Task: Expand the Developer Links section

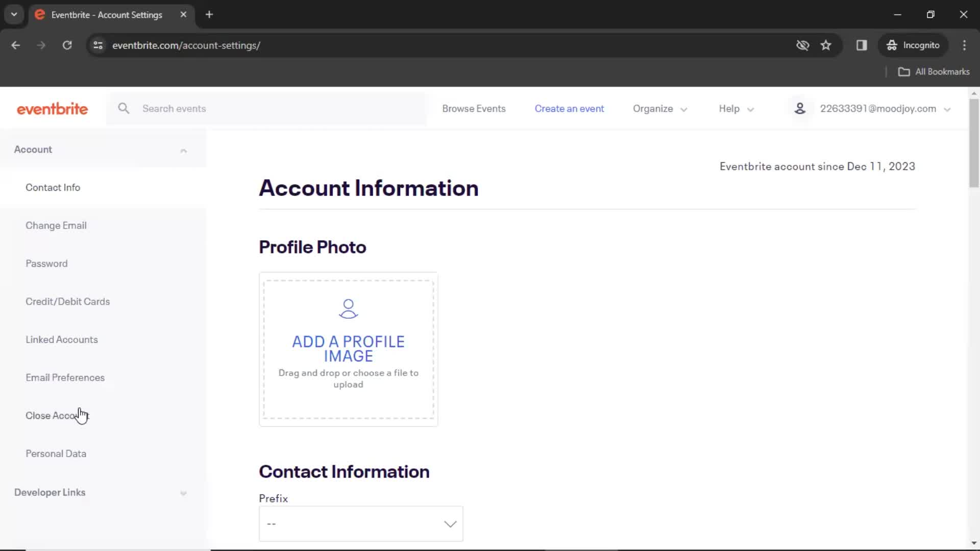Action: (183, 493)
